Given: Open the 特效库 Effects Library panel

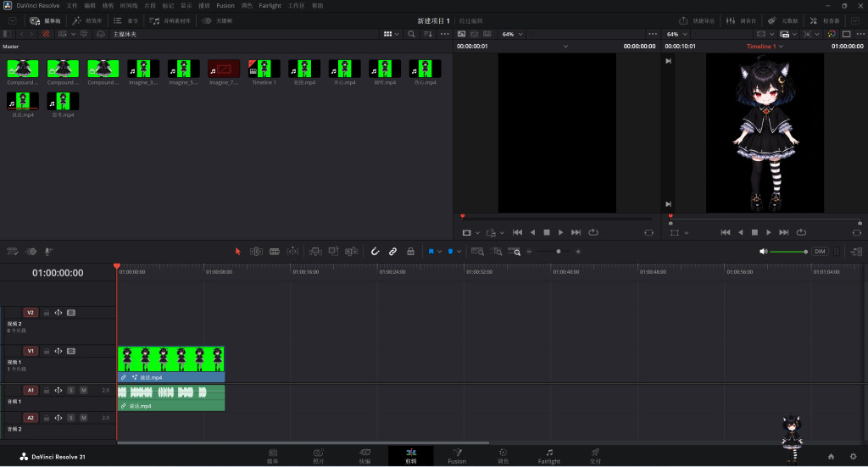Looking at the screenshot, I should [87, 20].
